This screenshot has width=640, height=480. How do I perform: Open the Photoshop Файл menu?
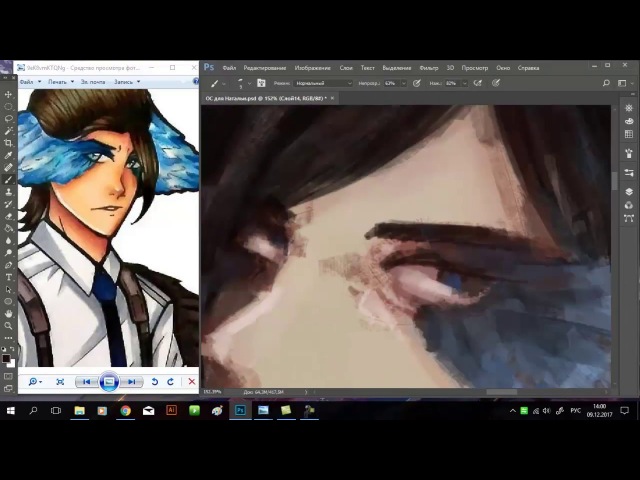[229, 68]
